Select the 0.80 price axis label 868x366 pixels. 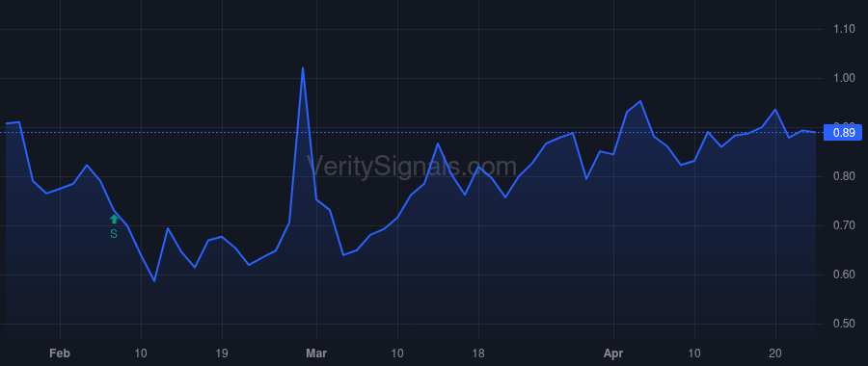click(x=844, y=177)
